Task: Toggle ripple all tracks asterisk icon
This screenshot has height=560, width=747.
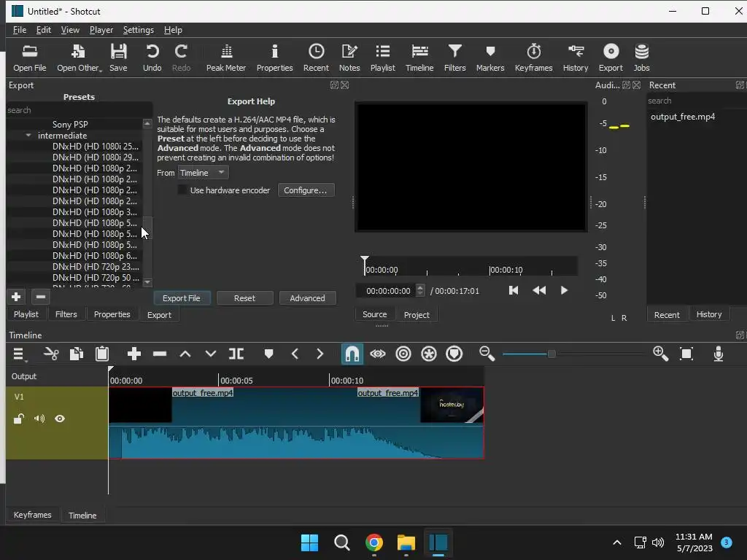Action: tap(429, 354)
